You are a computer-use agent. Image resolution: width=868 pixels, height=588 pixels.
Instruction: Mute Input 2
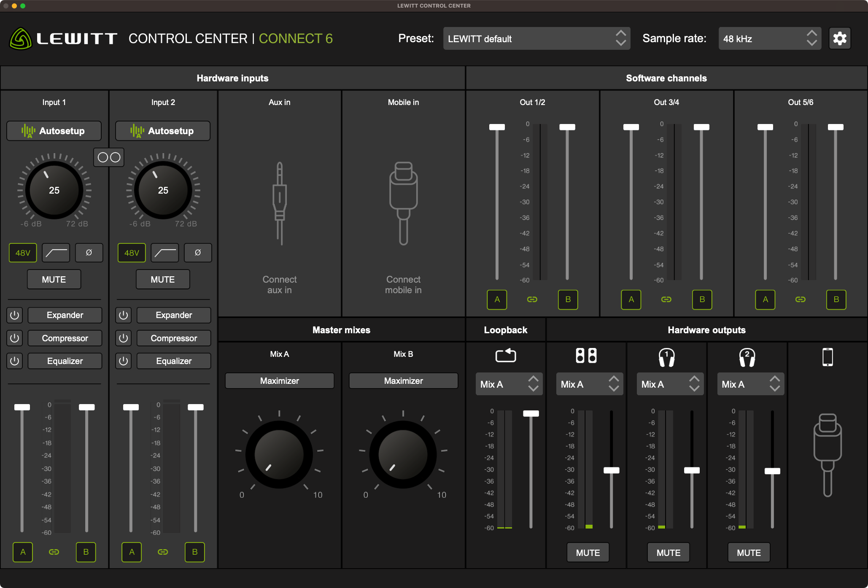(x=163, y=279)
